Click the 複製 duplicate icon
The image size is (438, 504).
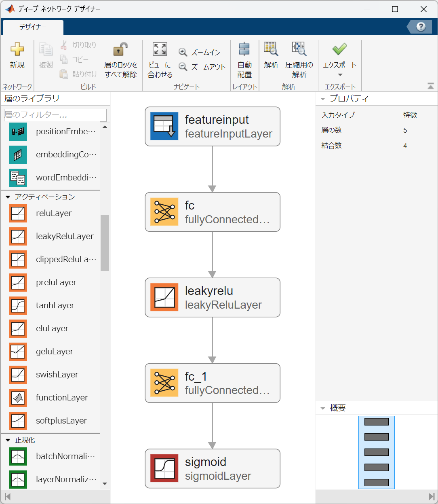coord(46,49)
